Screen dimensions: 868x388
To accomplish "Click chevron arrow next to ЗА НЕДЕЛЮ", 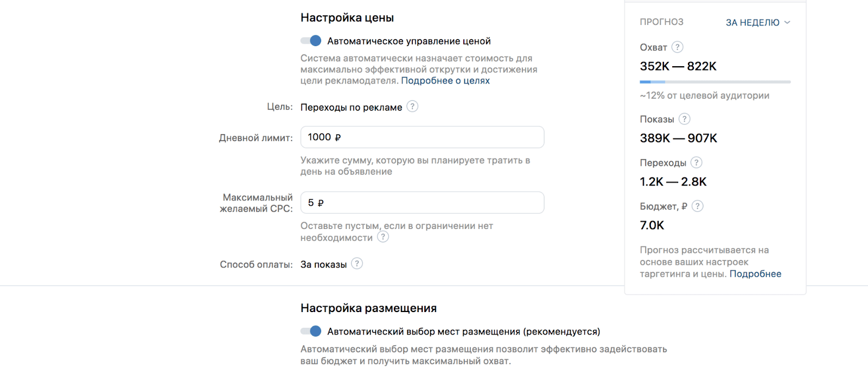I will click(787, 22).
